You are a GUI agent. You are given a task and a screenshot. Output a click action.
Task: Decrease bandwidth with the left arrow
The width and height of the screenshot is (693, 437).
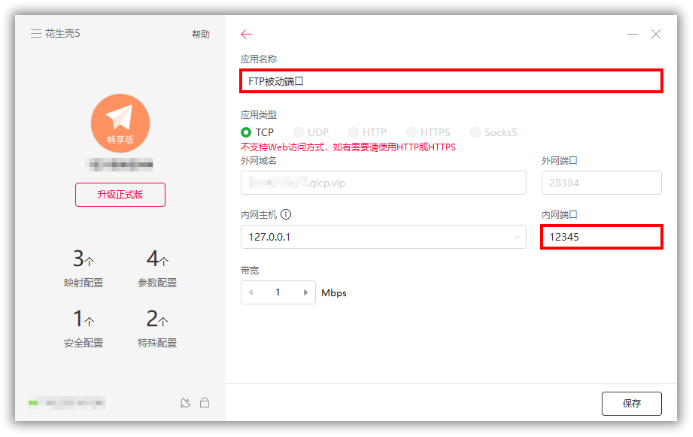point(251,293)
